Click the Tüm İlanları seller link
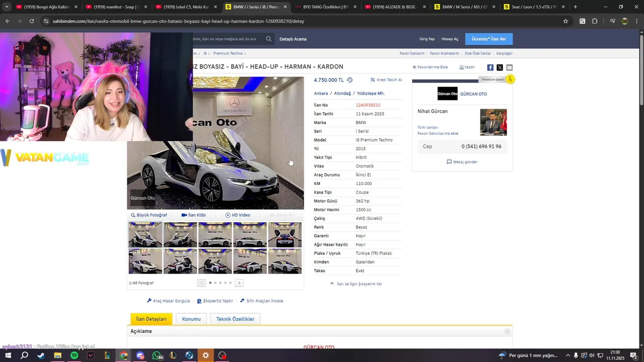Viewport: 644px width, 362px height. click(428, 127)
